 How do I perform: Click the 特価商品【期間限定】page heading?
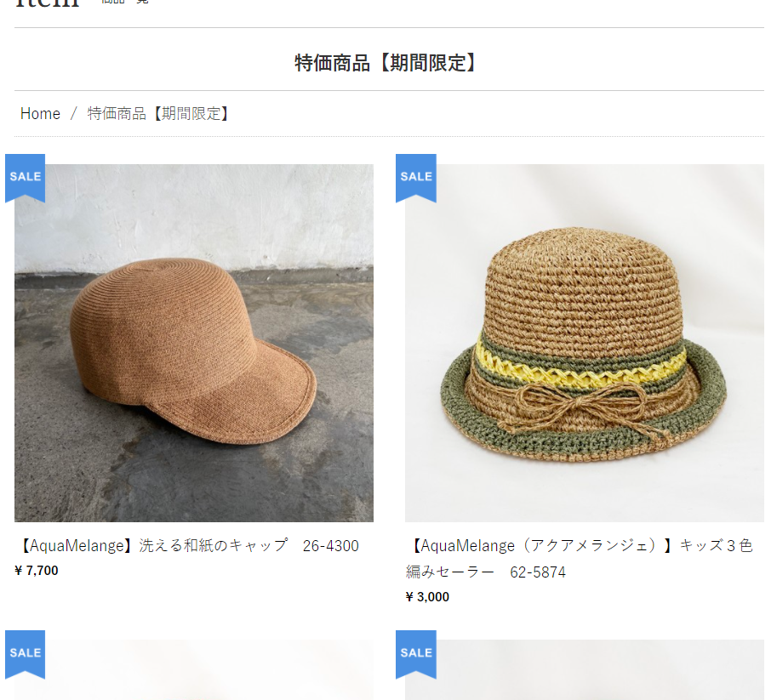pyautogui.click(x=388, y=61)
